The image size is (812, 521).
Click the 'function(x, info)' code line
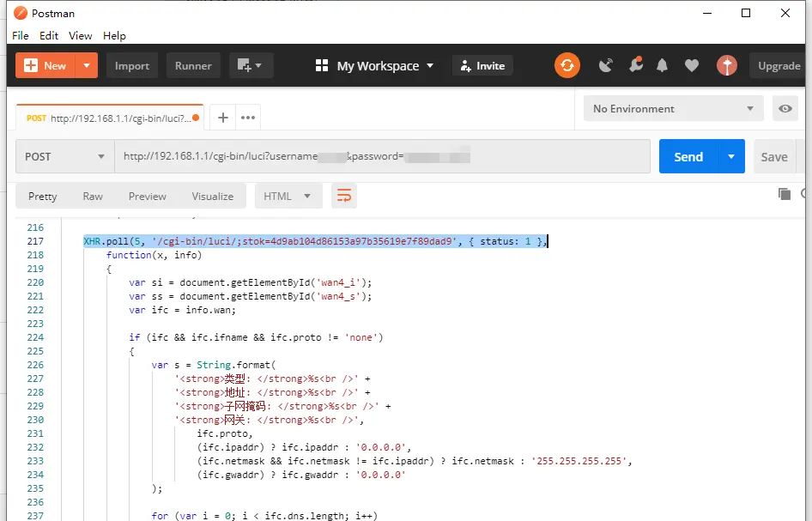coord(154,255)
